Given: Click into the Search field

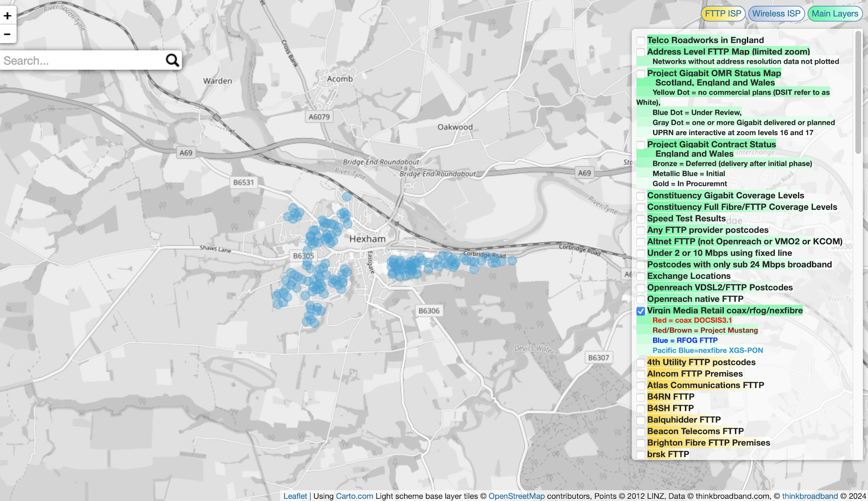Looking at the screenshot, I should point(81,60).
